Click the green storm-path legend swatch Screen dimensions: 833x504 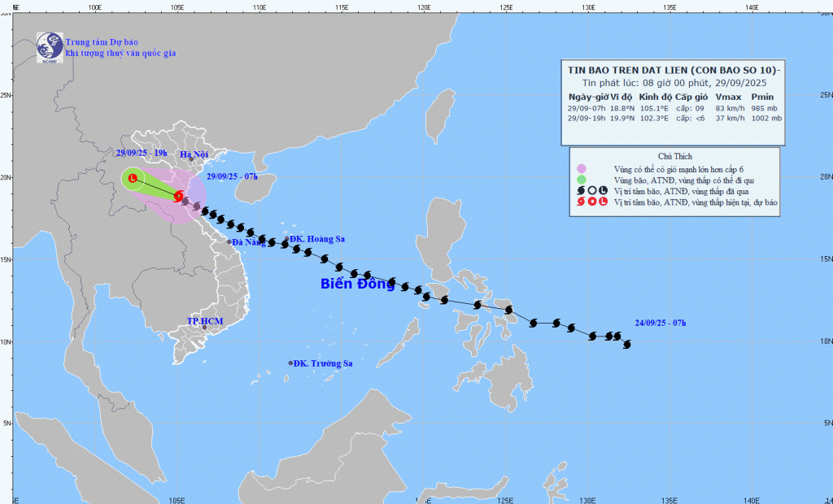point(582,179)
